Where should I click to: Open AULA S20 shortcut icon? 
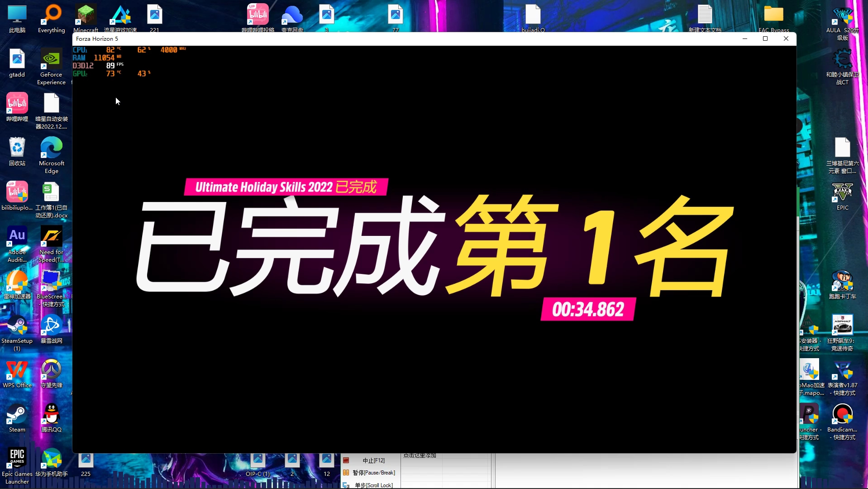point(843,23)
